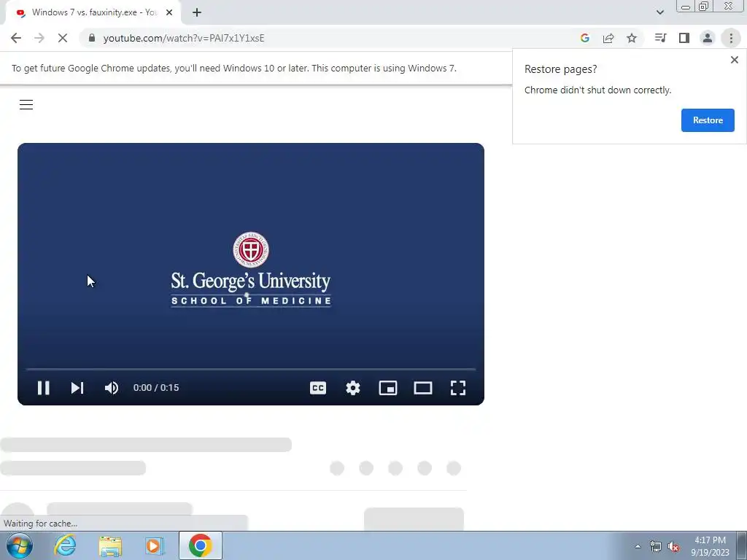Viewport: 747px width, 560px height.
Task: Open Chrome profile avatar
Action: pyautogui.click(x=708, y=38)
